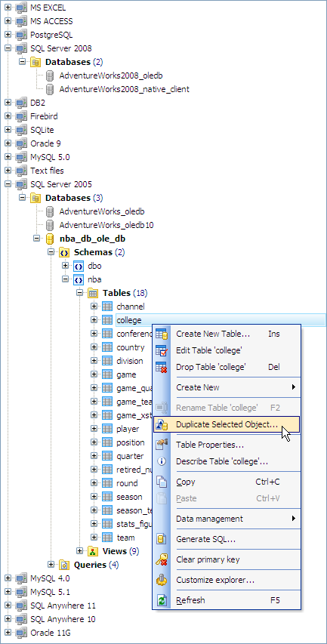Choose Generate SQL... menu item
The width and height of the screenshot is (327, 644).
[x=227, y=539]
